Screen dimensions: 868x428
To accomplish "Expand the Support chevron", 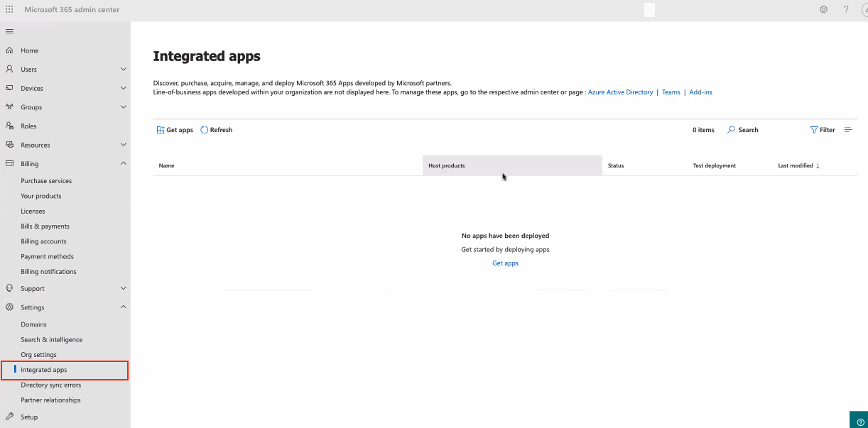I will (124, 288).
